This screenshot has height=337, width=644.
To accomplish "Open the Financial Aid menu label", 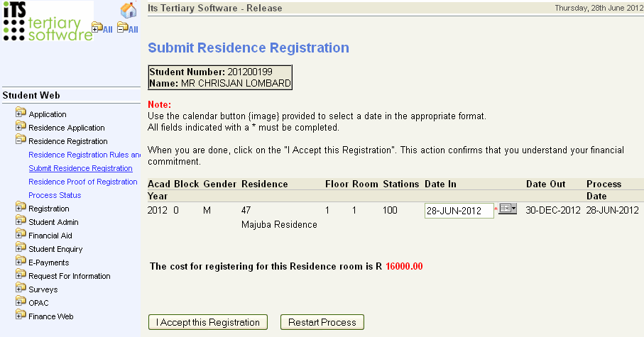I will coord(50,236).
